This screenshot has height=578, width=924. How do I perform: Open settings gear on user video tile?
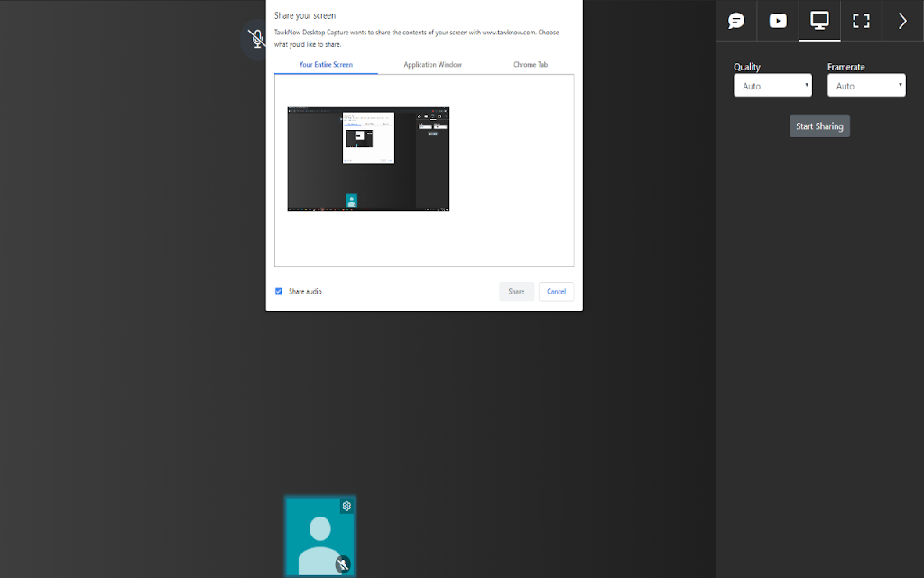coord(346,506)
